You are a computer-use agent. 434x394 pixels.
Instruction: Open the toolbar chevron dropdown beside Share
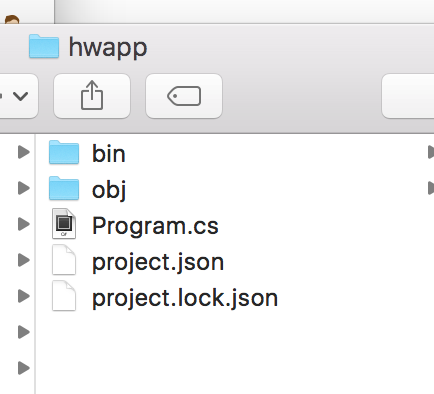coord(17,96)
